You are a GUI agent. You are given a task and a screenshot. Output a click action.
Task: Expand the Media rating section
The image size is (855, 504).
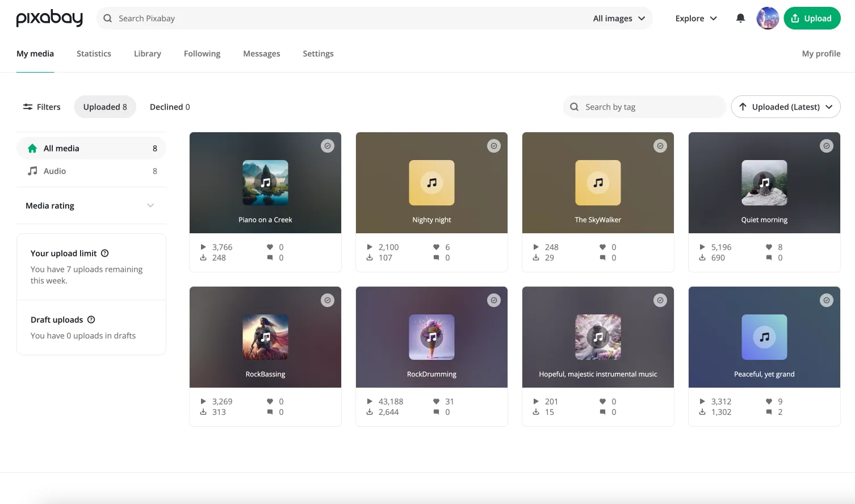click(91, 205)
